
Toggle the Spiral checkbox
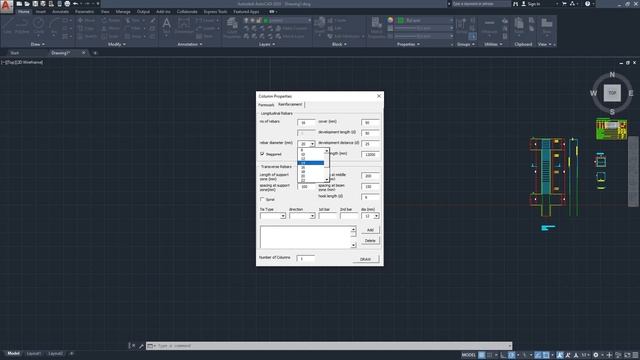pos(262,199)
